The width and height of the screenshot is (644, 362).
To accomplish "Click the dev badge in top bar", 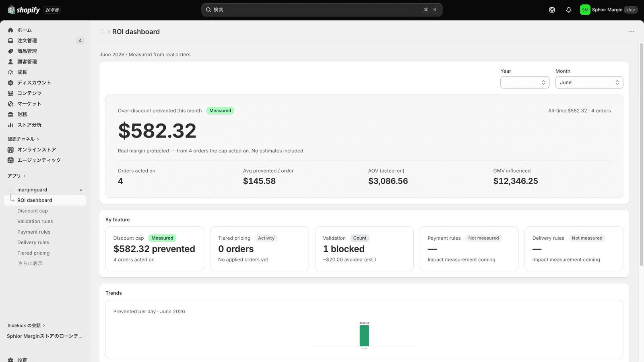I will 631,10.
